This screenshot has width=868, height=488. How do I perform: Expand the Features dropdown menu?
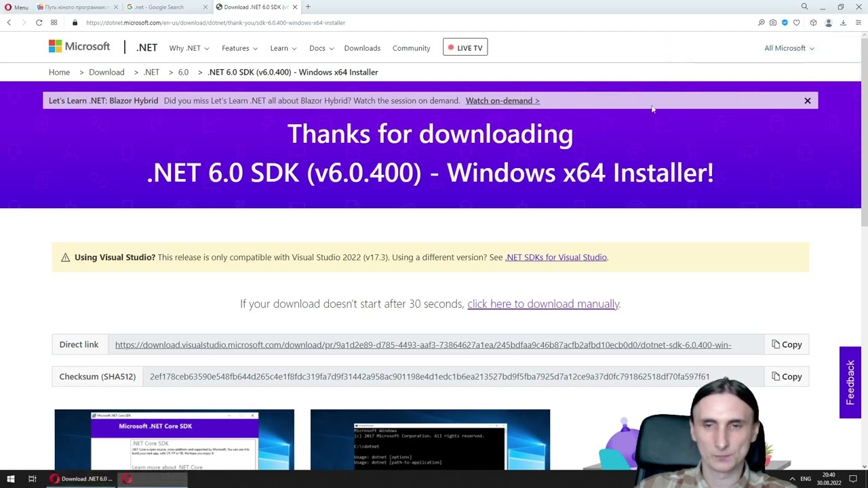pos(239,48)
